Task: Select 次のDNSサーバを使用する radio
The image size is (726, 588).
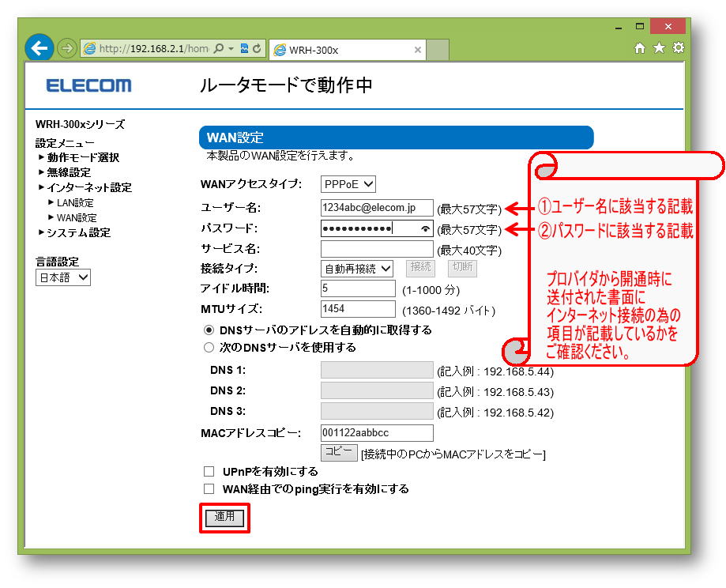Action: [x=209, y=348]
